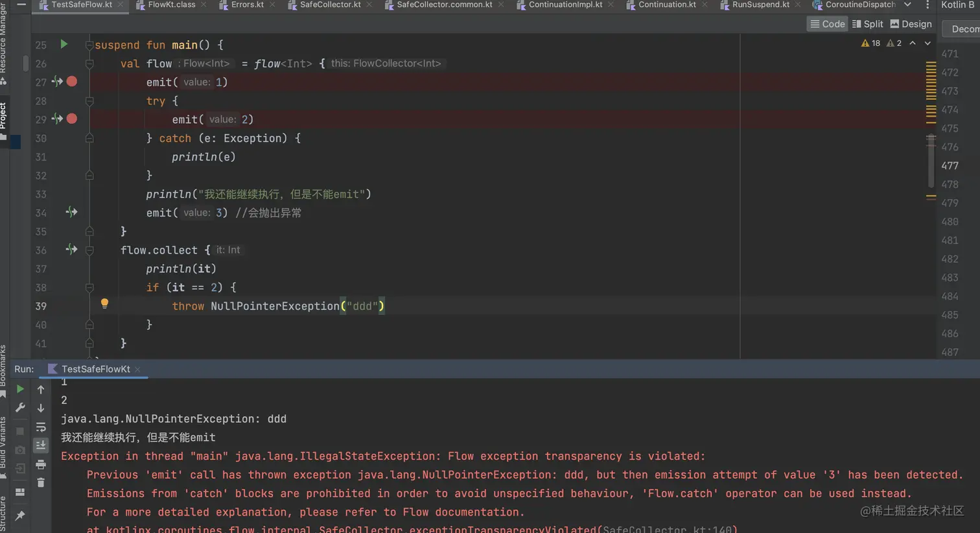
Task: Close the TestSafeFlowKt run tab
Action: [137, 370]
